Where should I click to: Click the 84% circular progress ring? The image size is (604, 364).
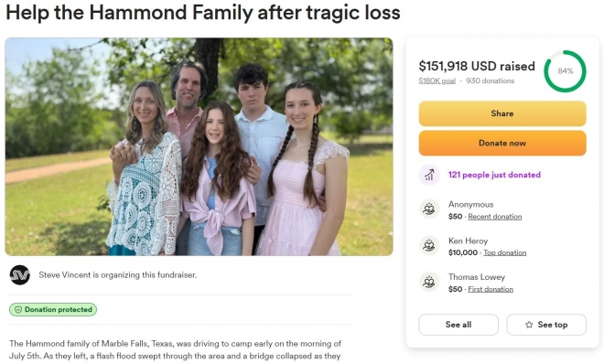click(x=565, y=71)
